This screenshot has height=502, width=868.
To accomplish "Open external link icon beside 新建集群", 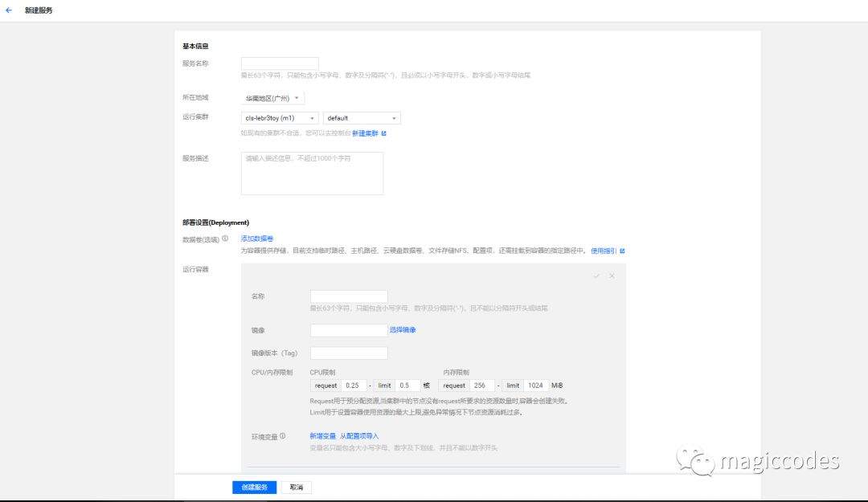I will click(x=383, y=133).
